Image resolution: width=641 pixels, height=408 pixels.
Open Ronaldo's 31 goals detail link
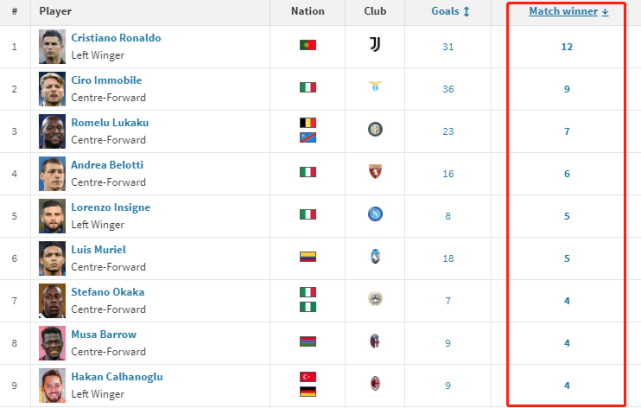(x=447, y=46)
